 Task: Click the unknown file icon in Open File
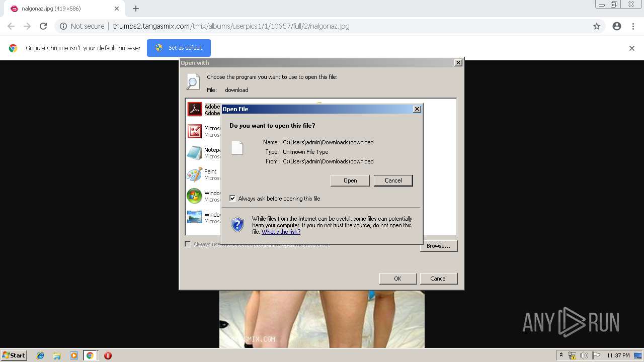coord(237,147)
